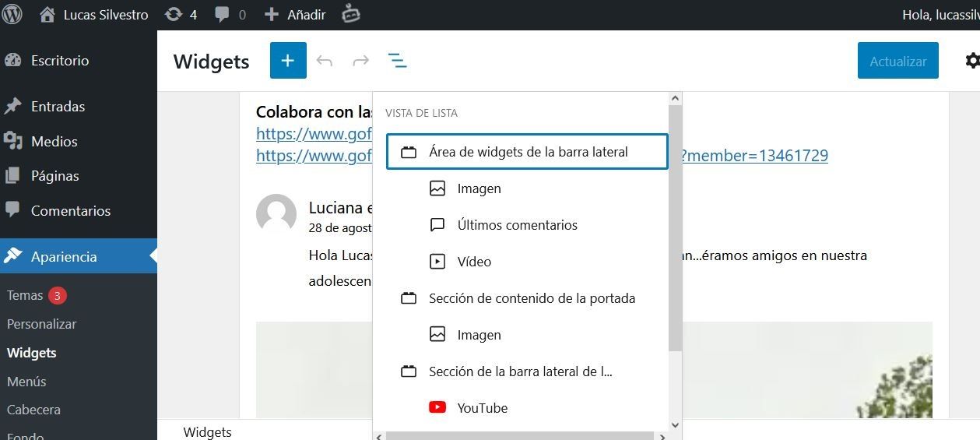Toggle the list view button
The image size is (980, 440).
point(397,61)
